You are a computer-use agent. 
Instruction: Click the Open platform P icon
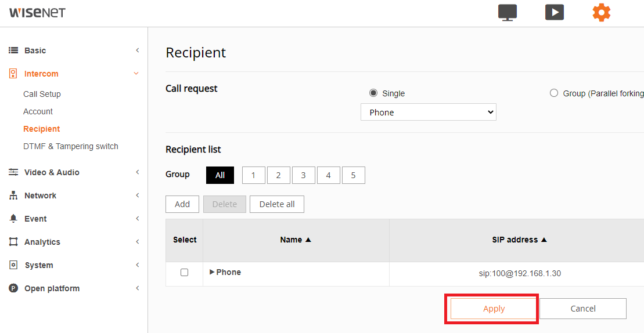(13, 288)
